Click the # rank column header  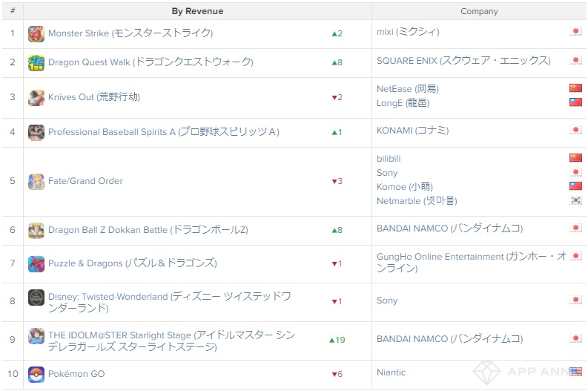point(13,11)
